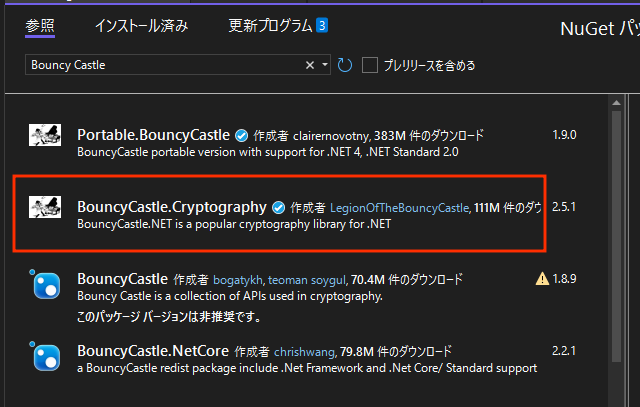The image size is (640, 407).
Task: Select the BouncyCastle.Cryptography package icon
Action: point(45,207)
